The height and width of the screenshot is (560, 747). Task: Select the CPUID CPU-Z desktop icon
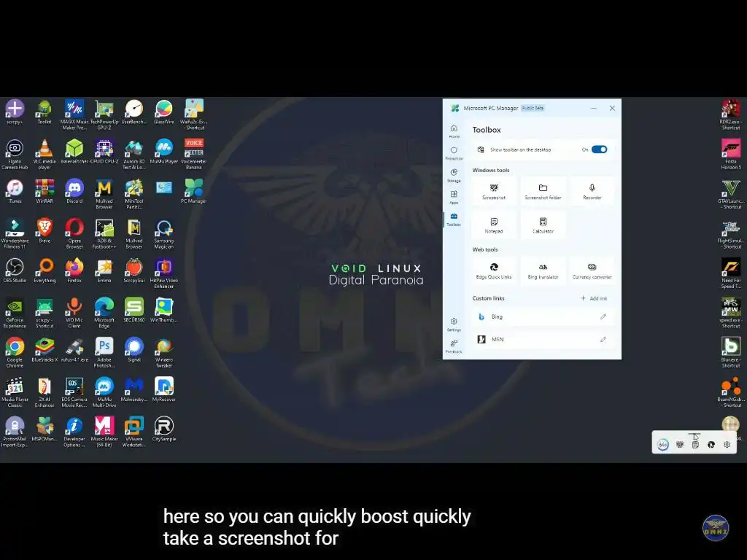104,152
